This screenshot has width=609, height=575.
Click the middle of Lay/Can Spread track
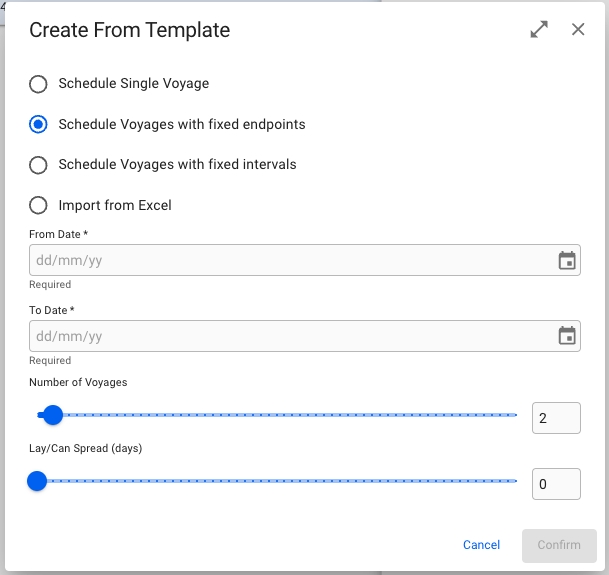point(278,481)
